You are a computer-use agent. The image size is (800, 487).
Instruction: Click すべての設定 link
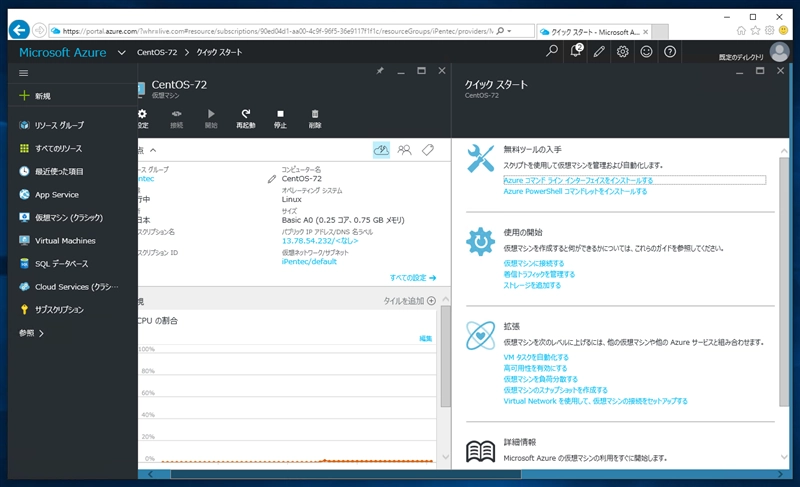click(413, 278)
